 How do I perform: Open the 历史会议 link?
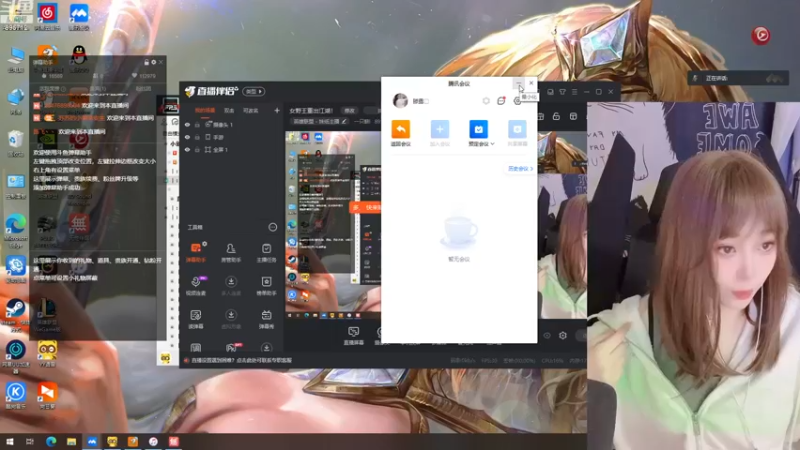pyautogui.click(x=520, y=168)
